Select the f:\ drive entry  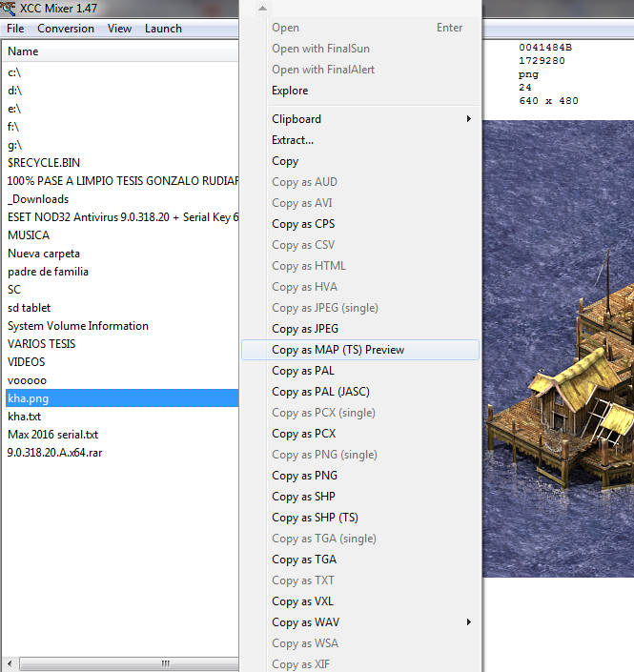point(13,127)
